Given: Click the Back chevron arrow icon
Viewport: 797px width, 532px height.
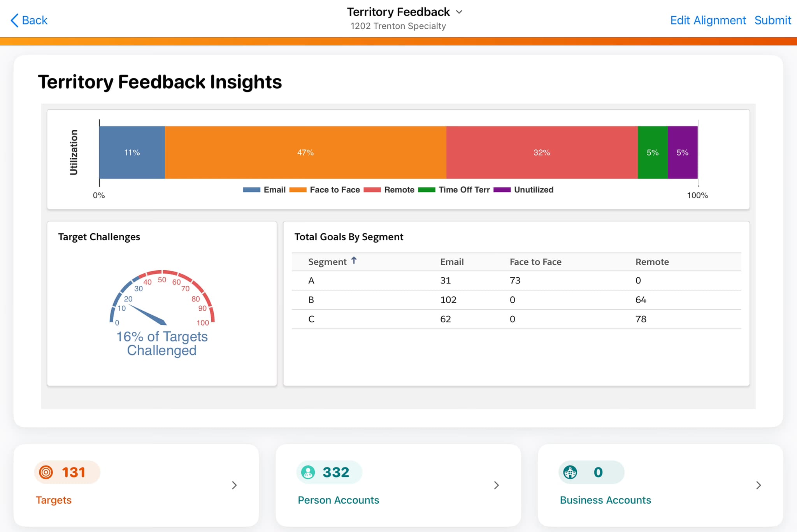Looking at the screenshot, I should pyautogui.click(x=14, y=20).
